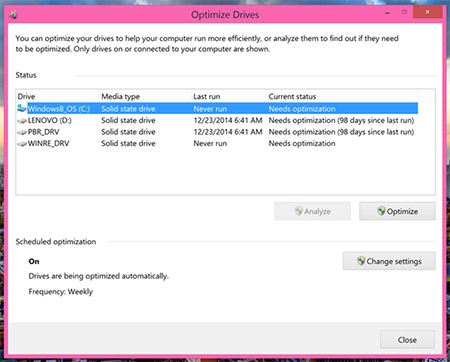Image resolution: width=450 pixels, height=362 pixels.
Task: Click the LENOVO (D:) row's last run date
Action: point(228,120)
